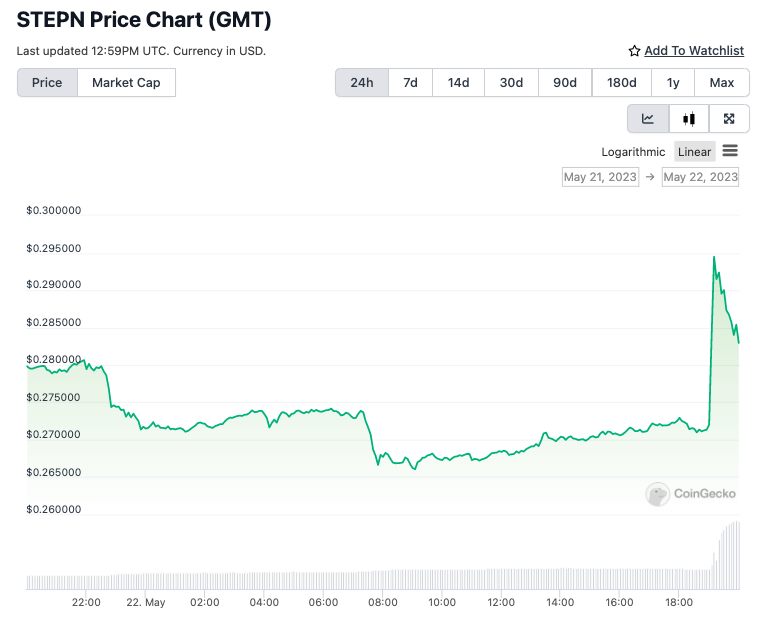The width and height of the screenshot is (767, 625).
Task: Click the $0.265000 axis label
Action: tap(54, 472)
